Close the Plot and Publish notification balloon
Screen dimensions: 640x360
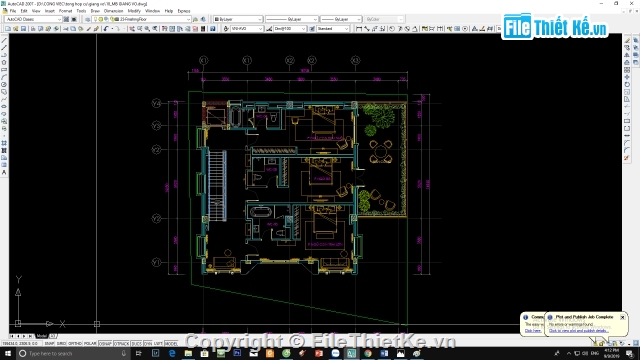622,317
